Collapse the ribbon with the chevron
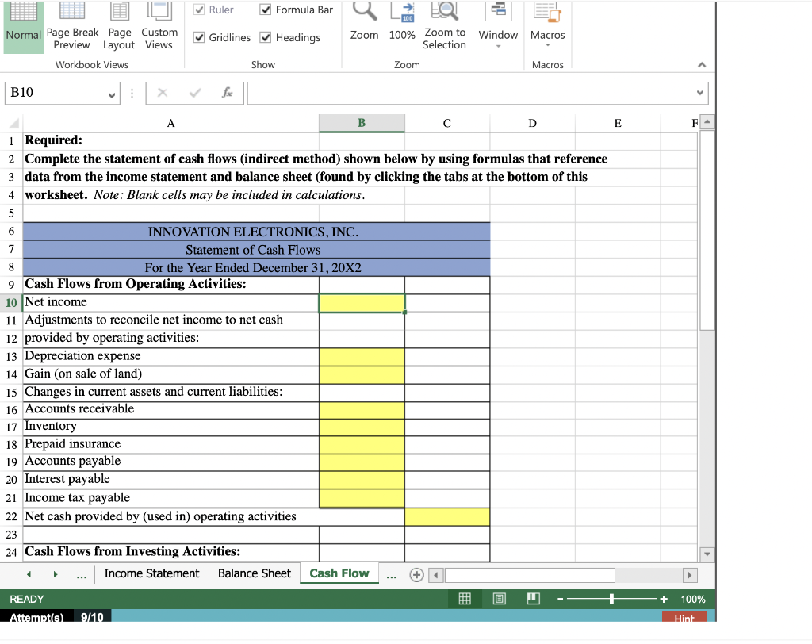This screenshot has height=644, width=812. [702, 65]
